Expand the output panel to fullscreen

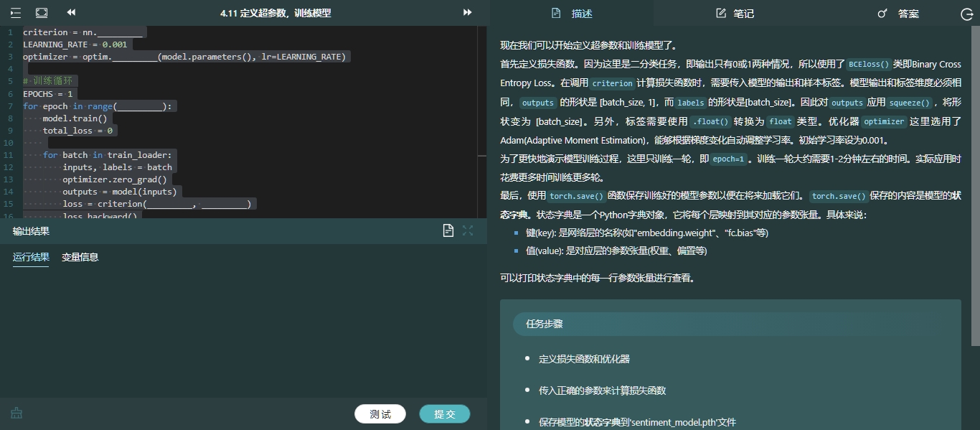[468, 230]
